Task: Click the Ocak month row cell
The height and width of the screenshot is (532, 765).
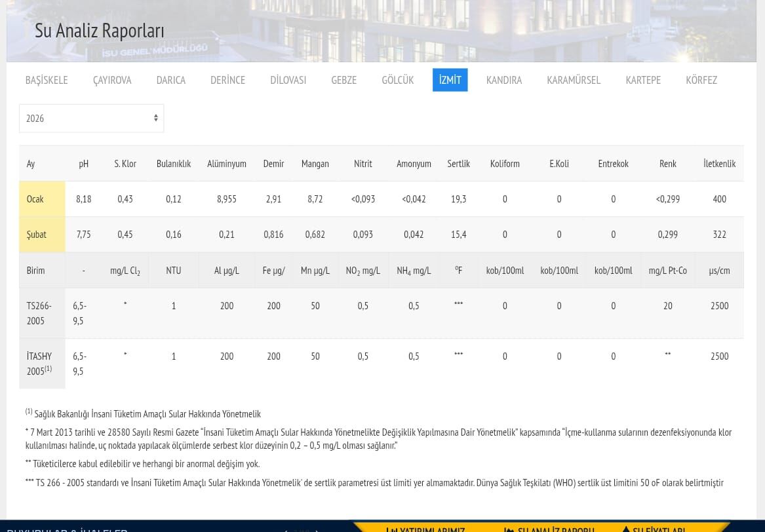Action: click(42, 199)
